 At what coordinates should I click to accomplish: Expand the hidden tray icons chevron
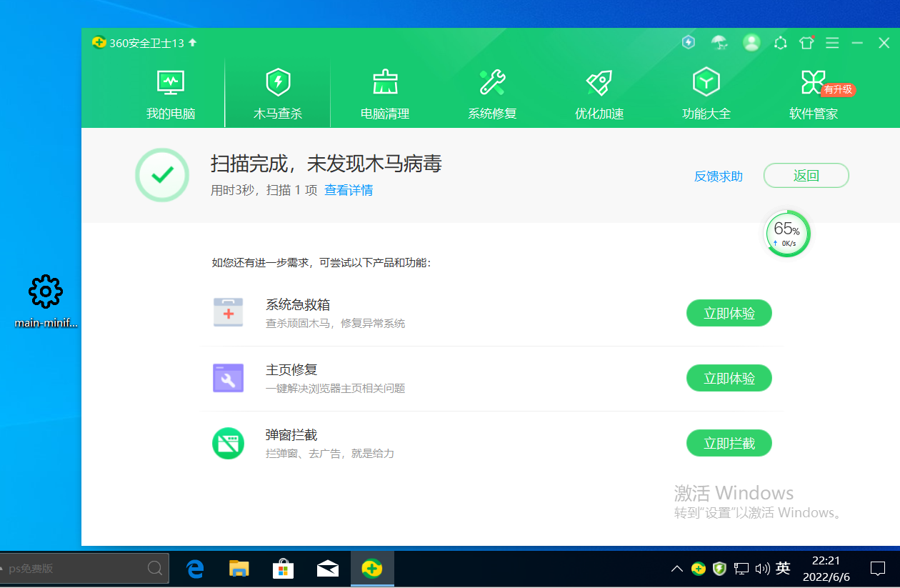click(677, 569)
